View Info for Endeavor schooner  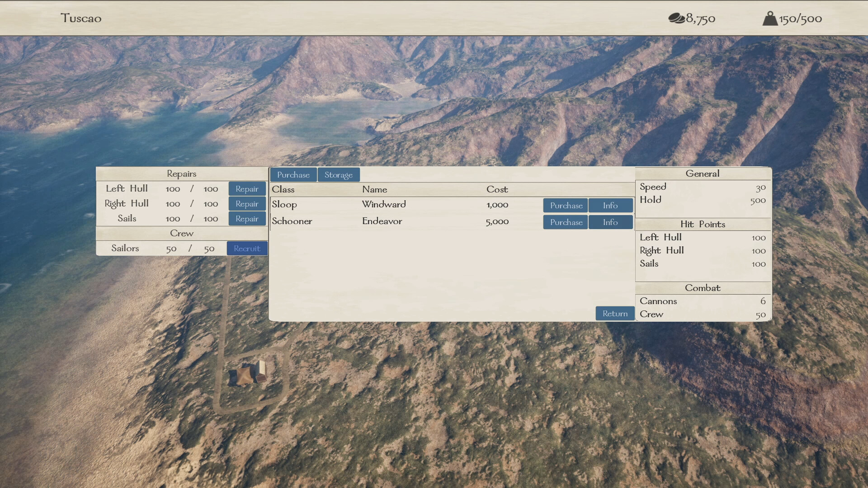610,222
